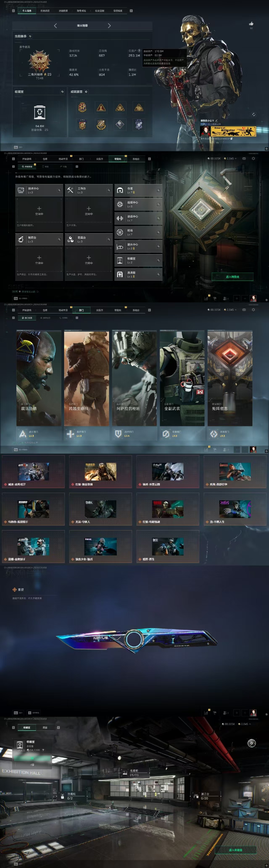Open the 图鉴 tab beside 收藏室
This screenshot has height=868, width=269.
(x=45, y=727)
